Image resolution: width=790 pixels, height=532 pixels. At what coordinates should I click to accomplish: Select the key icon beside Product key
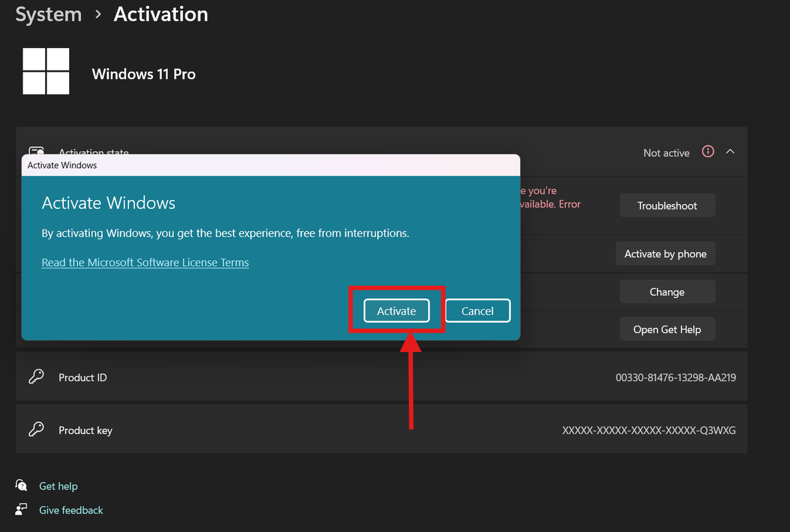37,430
